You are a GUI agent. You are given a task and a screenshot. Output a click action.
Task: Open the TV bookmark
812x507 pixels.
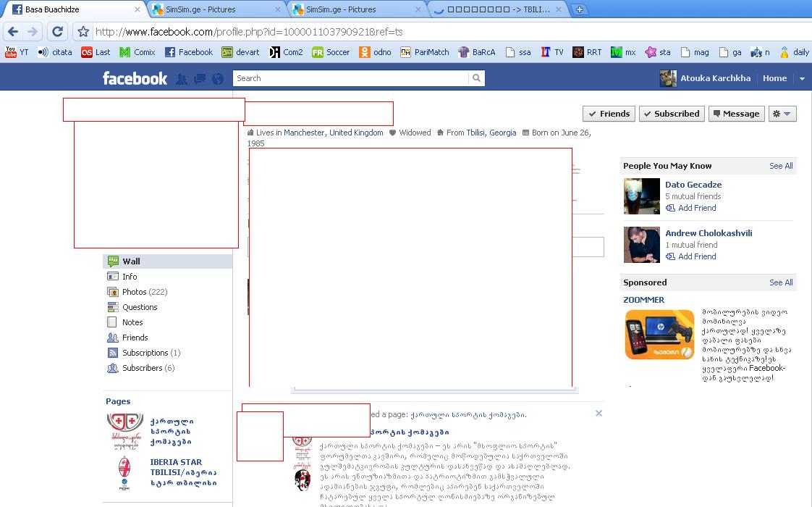[552, 52]
